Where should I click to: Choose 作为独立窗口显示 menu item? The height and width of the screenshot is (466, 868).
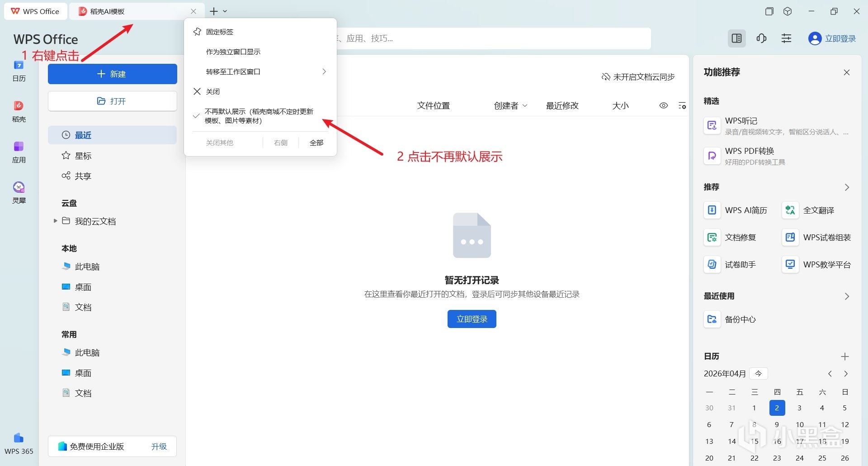(260, 52)
